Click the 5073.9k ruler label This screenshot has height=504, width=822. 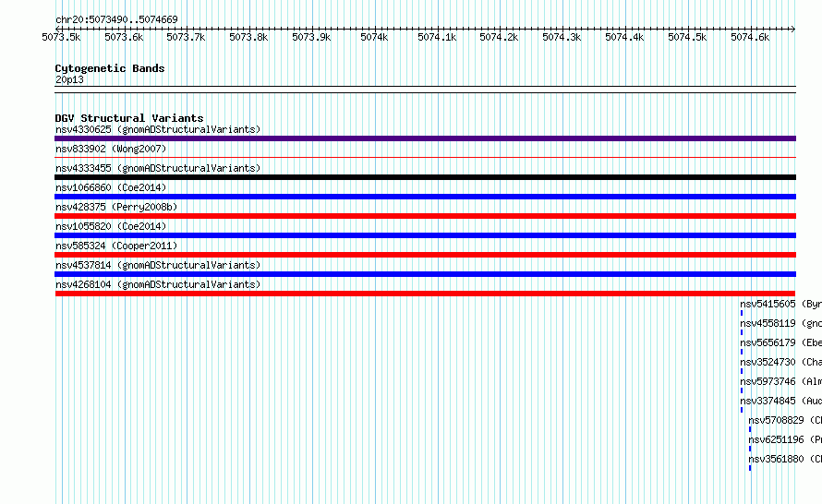point(311,37)
